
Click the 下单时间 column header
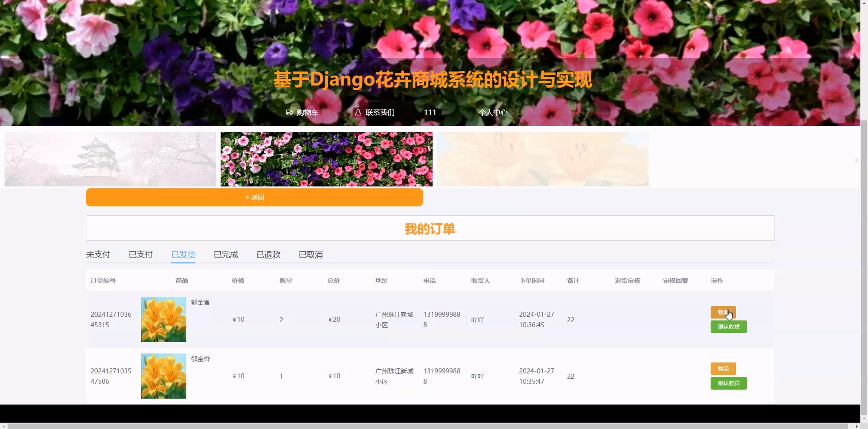(532, 281)
